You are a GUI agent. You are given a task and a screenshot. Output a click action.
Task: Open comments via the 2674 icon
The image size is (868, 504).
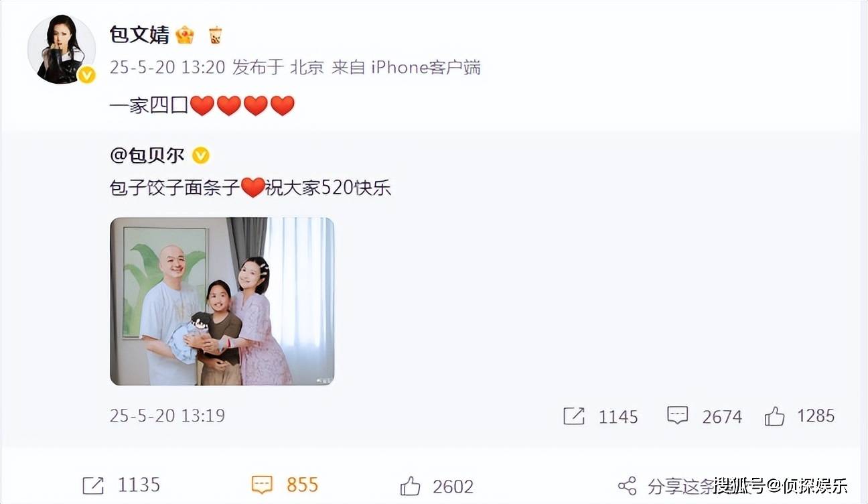click(x=678, y=416)
